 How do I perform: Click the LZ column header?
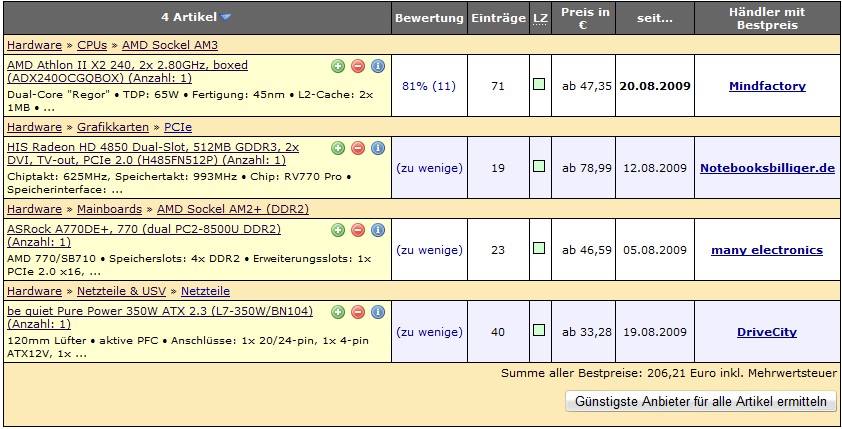pyautogui.click(x=540, y=18)
